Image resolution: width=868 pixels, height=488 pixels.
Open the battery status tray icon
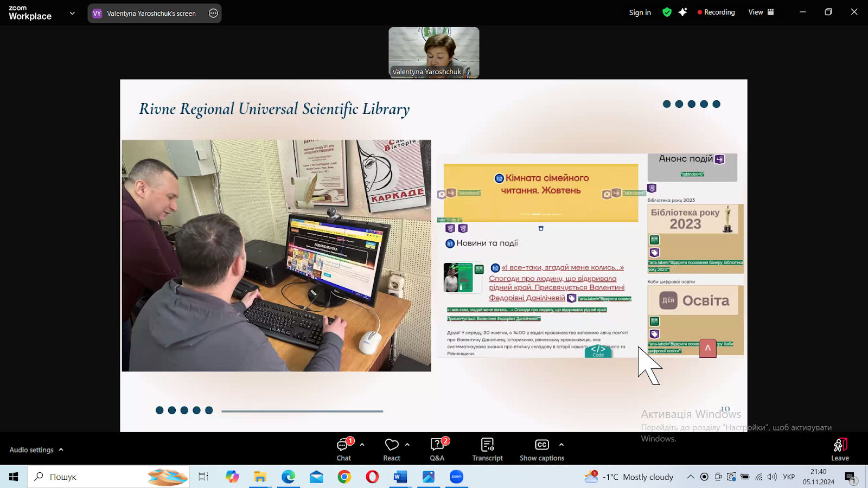745,477
